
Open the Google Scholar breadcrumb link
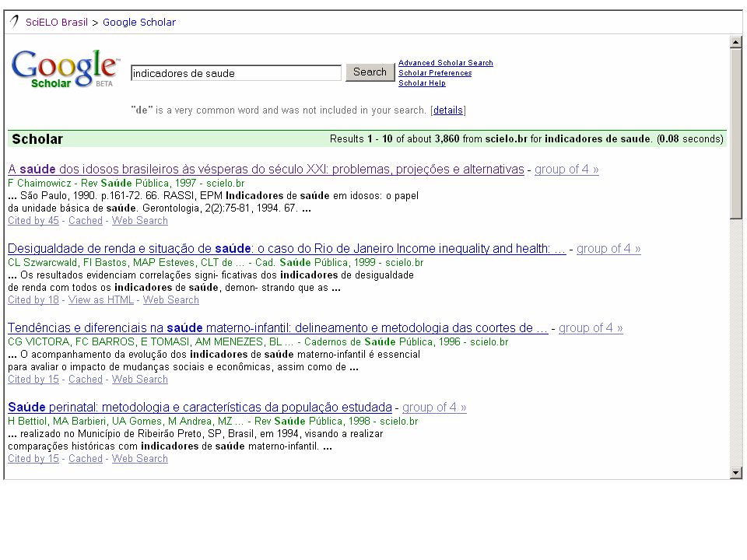(139, 22)
